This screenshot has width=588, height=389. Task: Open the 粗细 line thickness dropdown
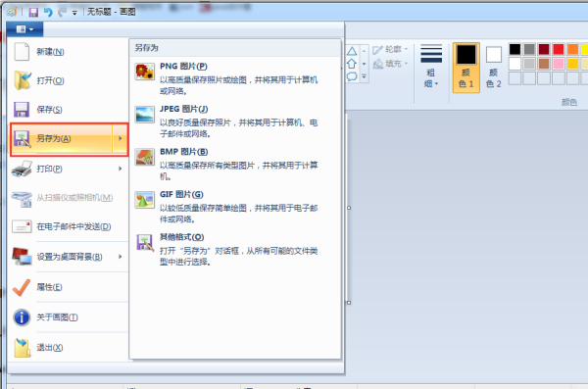431,67
